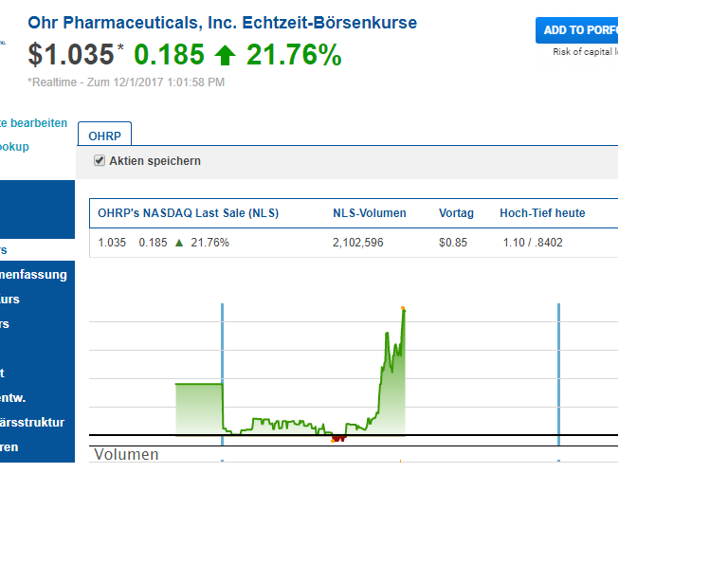
Task: Click the red dip marker on the chart baseline
Action: point(338,438)
